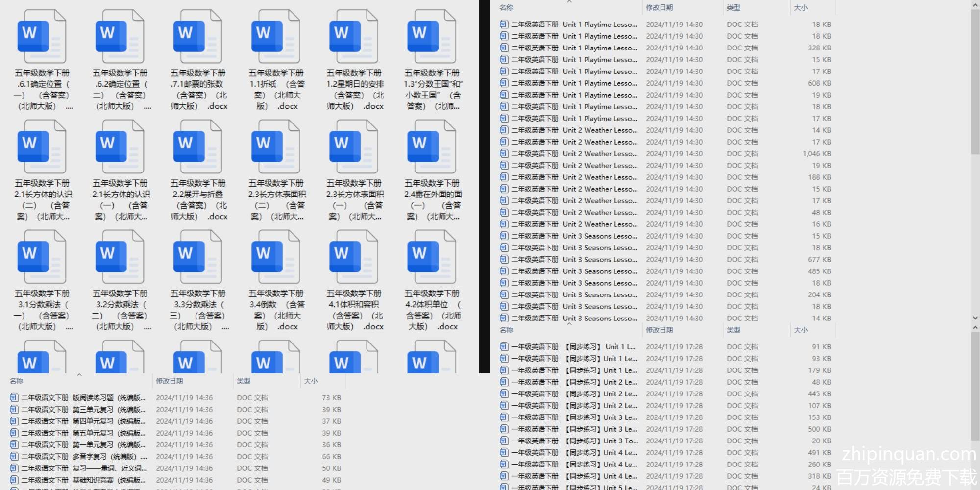Open the 4.2体积单位 document icon
This screenshot has width=980, height=490.
pyautogui.click(x=431, y=257)
